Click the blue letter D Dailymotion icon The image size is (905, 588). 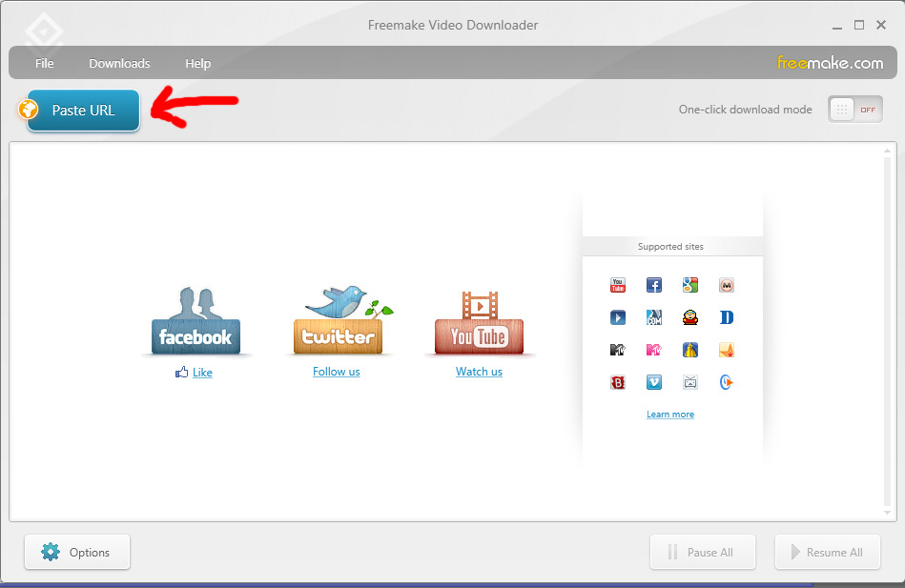(726, 317)
